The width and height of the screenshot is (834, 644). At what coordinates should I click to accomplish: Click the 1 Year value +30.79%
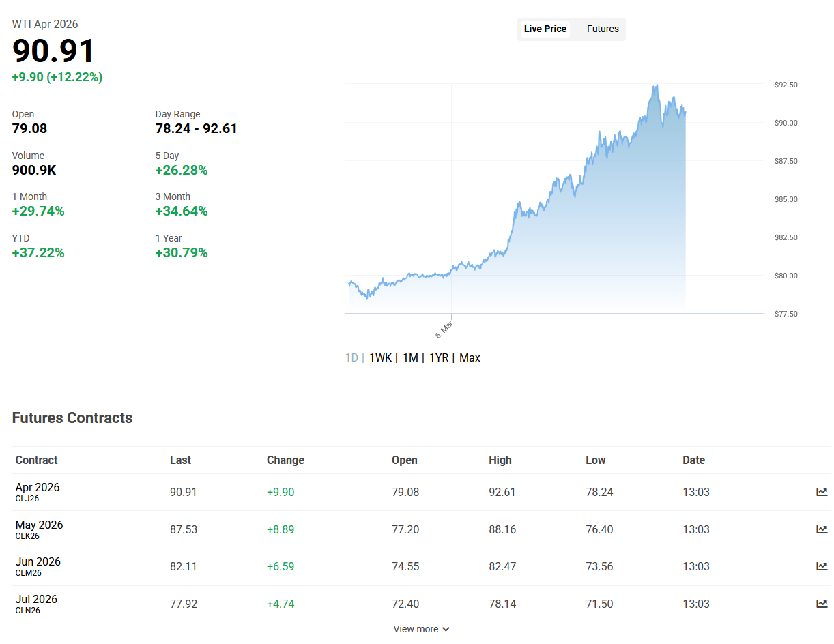182,252
